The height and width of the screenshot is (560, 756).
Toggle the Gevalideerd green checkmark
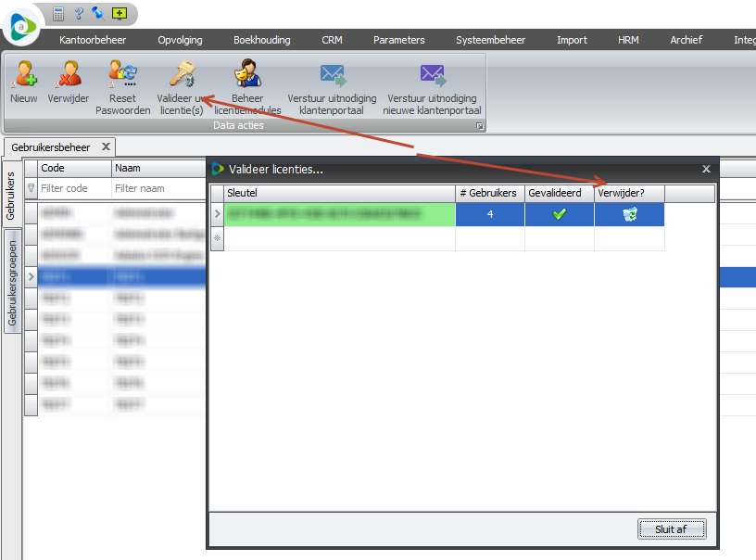[559, 214]
